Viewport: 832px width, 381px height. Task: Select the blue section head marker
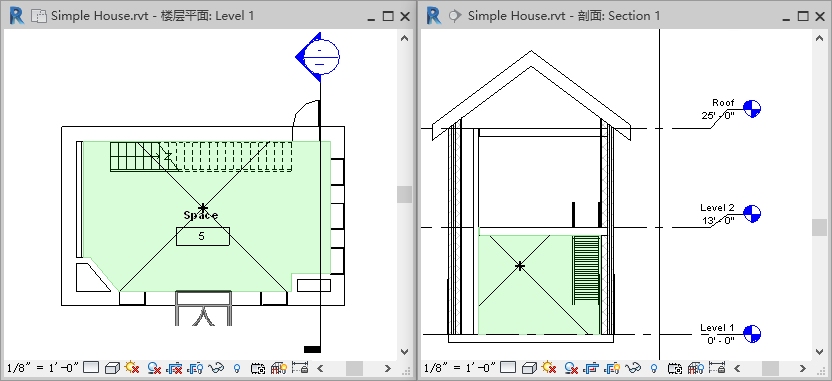point(317,57)
